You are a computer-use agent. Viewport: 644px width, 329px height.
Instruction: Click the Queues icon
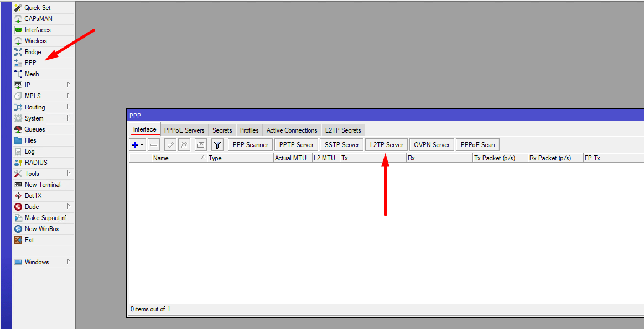tap(18, 129)
